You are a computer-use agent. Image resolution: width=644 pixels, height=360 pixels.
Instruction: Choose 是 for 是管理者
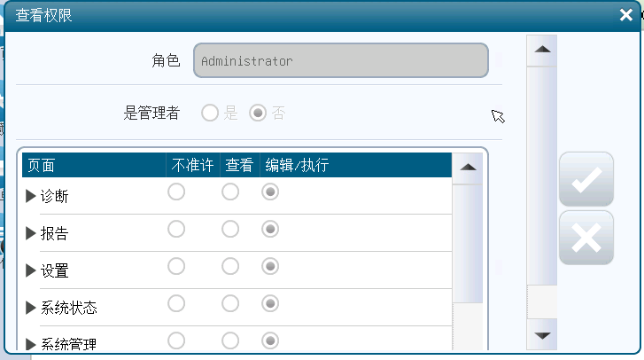tap(210, 113)
